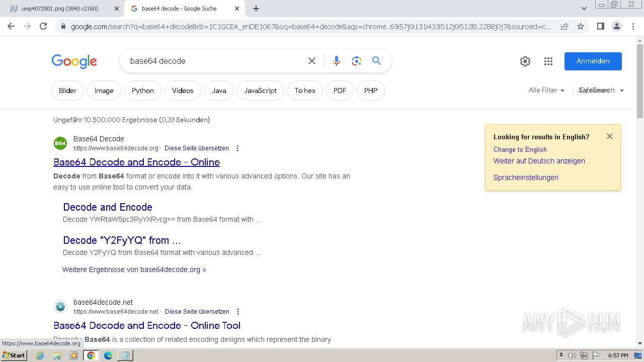This screenshot has width=644, height=362.
Task: Select the Java filter chip
Action: point(219,90)
